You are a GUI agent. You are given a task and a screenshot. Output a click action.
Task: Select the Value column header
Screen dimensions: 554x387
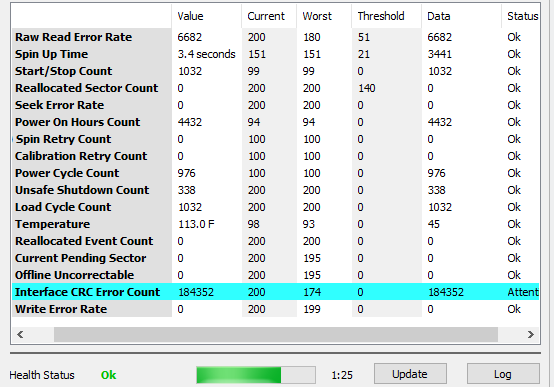point(207,16)
